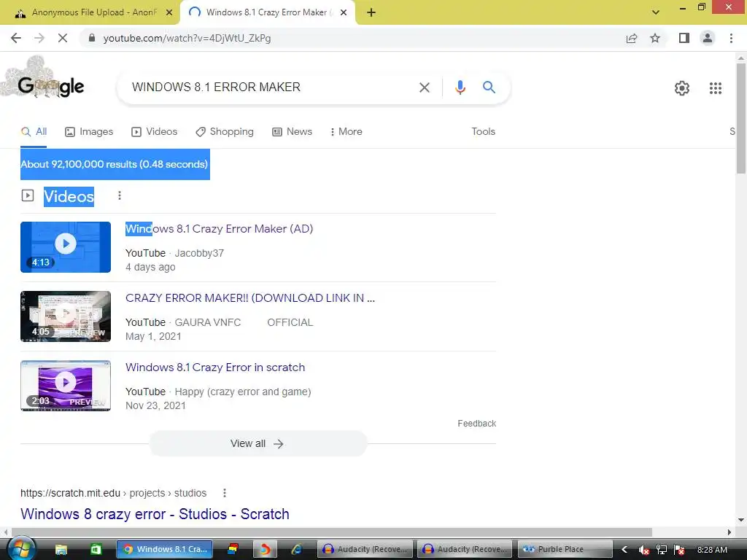Open Chrome three-dot menu
The image size is (747, 560).
731,38
